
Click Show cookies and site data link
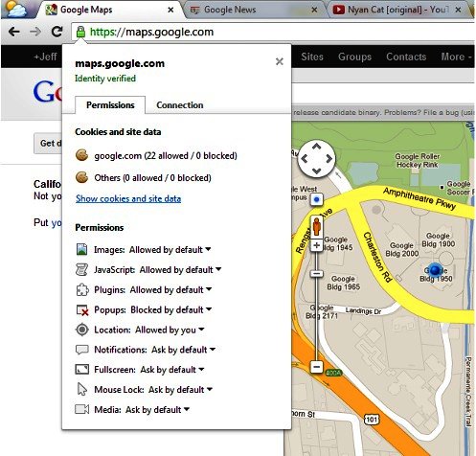(x=128, y=198)
